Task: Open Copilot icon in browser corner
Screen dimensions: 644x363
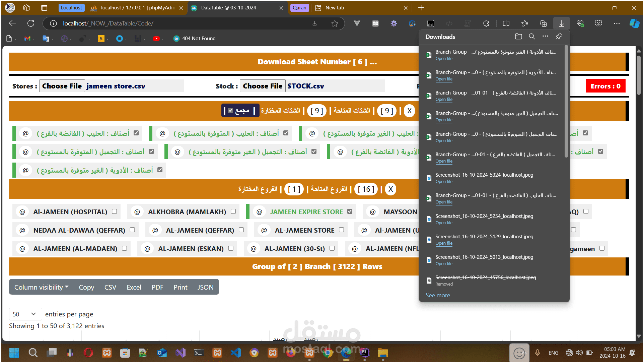Action: 634,23
